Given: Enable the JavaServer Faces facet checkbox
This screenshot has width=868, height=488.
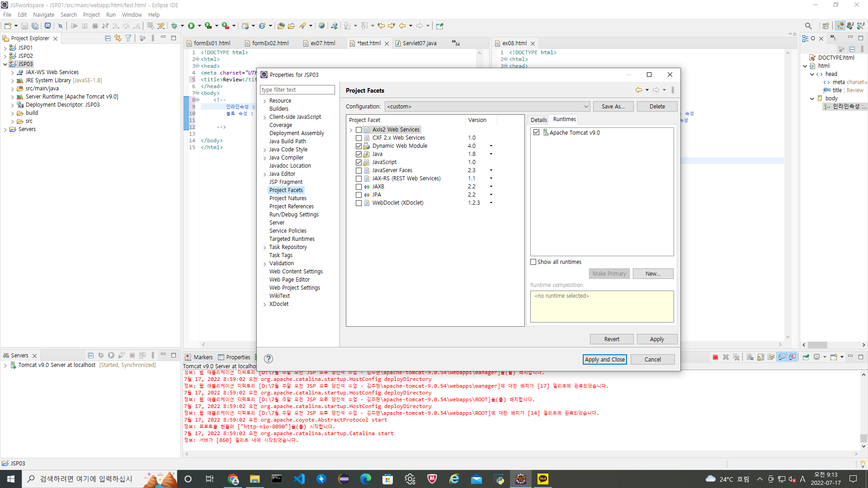Looking at the screenshot, I should point(359,170).
